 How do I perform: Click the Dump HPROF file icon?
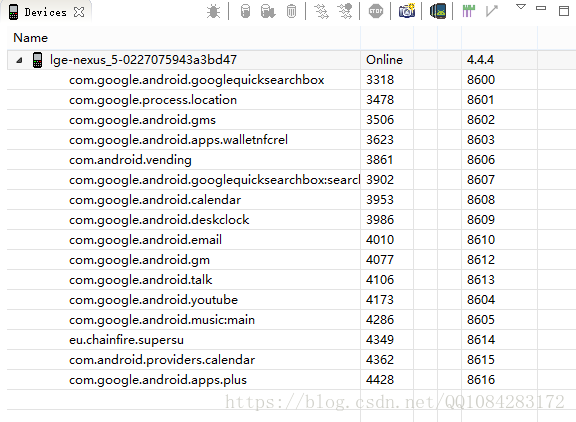click(268, 11)
